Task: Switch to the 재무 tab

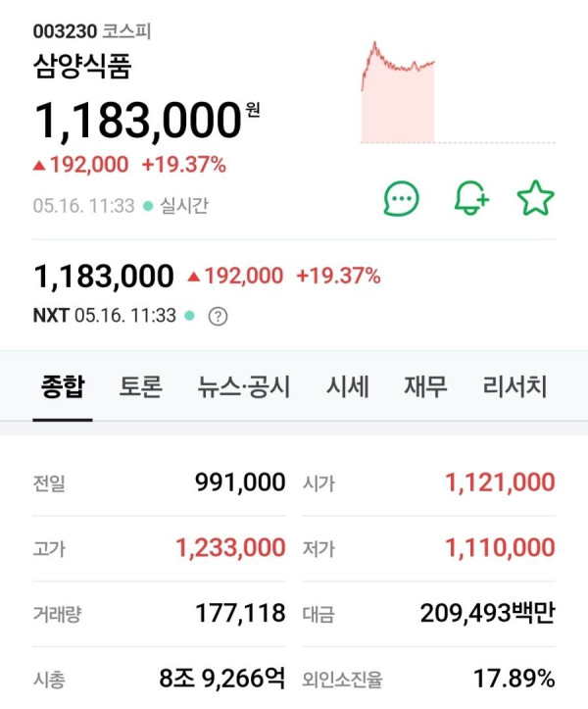Action: 425,386
